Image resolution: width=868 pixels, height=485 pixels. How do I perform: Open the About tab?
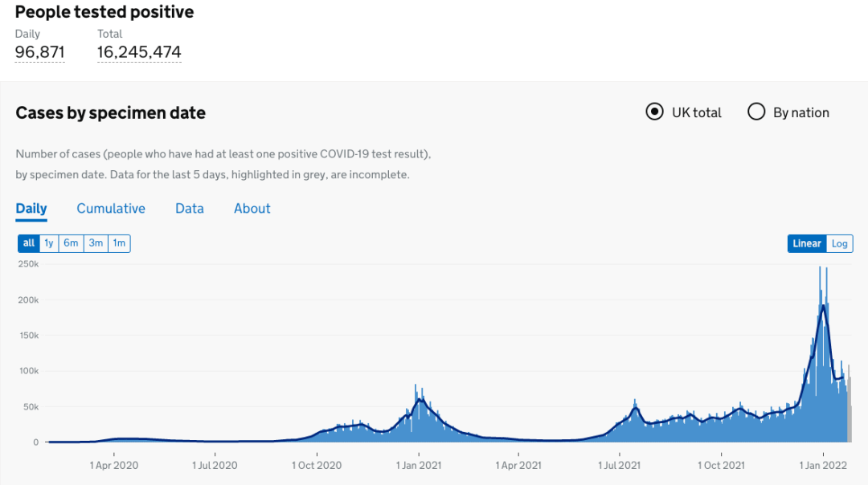pyautogui.click(x=252, y=209)
